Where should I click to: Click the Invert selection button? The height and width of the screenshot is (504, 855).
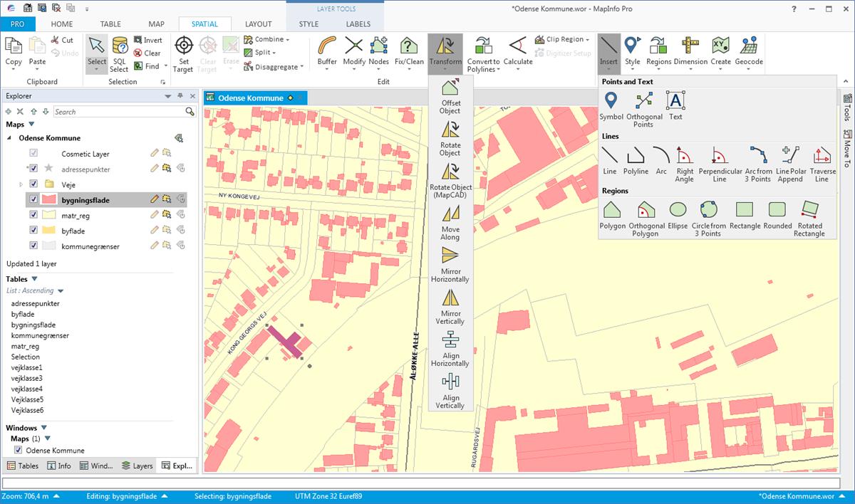pos(147,41)
